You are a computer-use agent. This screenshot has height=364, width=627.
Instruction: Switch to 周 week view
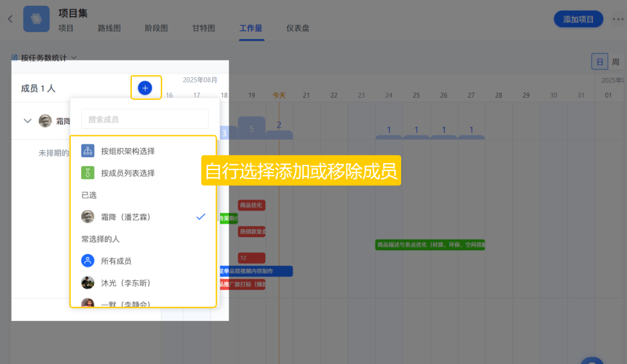click(x=615, y=62)
